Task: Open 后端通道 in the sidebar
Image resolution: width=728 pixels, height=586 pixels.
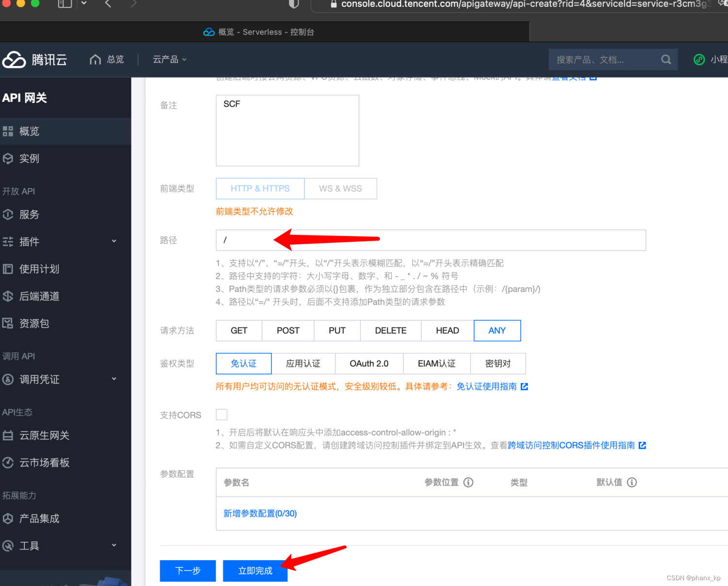Action: (x=66, y=296)
